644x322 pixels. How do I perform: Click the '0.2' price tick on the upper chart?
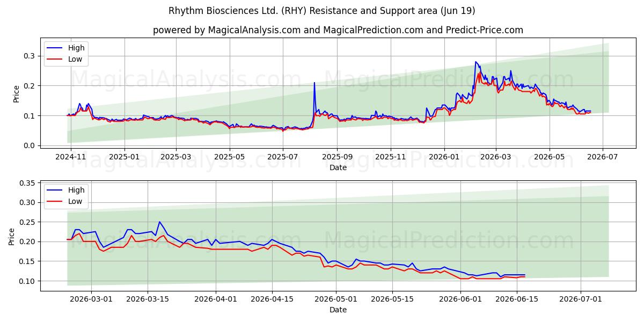30,86
